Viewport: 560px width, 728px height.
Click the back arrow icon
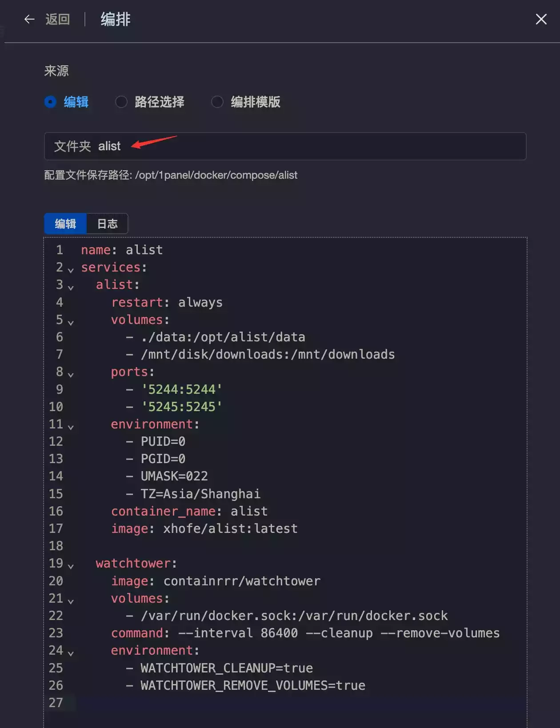(29, 19)
